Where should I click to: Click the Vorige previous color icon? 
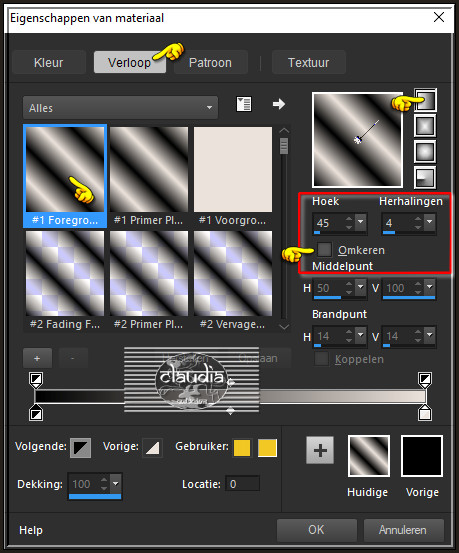pos(152,448)
